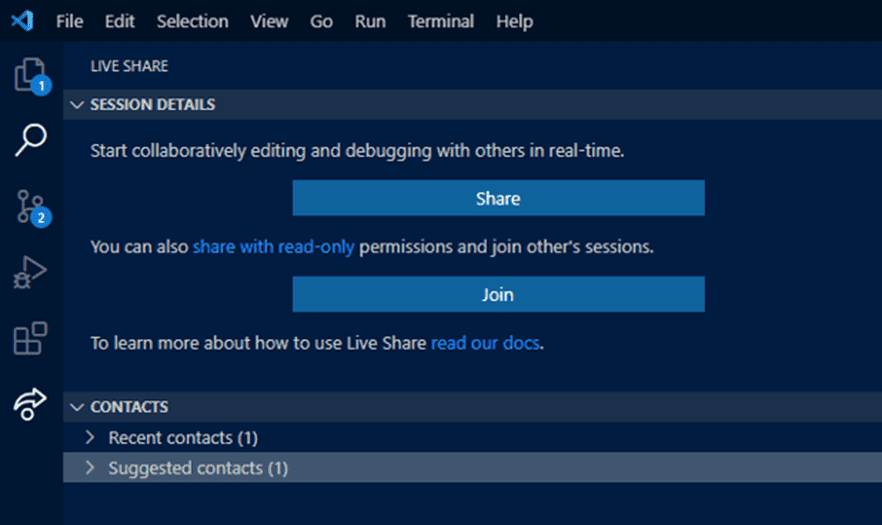The image size is (882, 525).
Task: Open the Selection menu
Action: [192, 21]
